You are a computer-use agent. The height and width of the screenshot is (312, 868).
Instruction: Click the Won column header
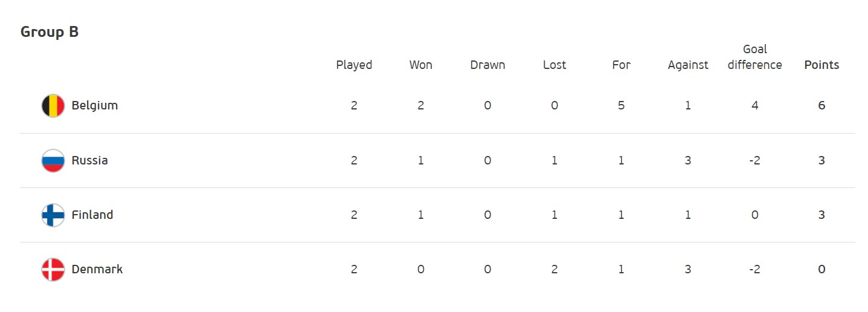tap(421, 65)
